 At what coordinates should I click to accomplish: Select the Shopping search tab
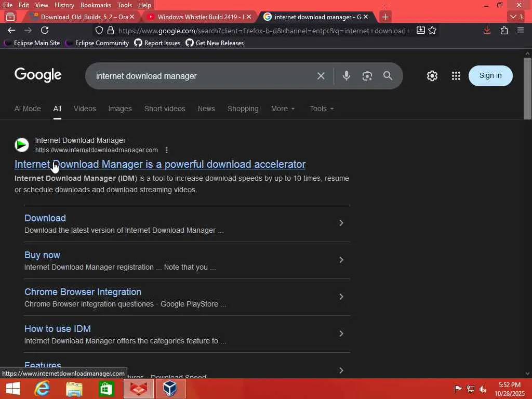point(243,109)
